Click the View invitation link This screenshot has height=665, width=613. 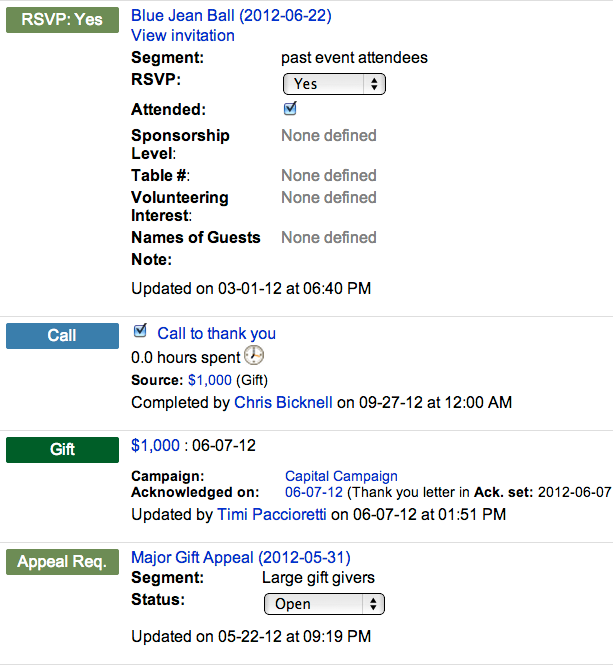pos(183,36)
